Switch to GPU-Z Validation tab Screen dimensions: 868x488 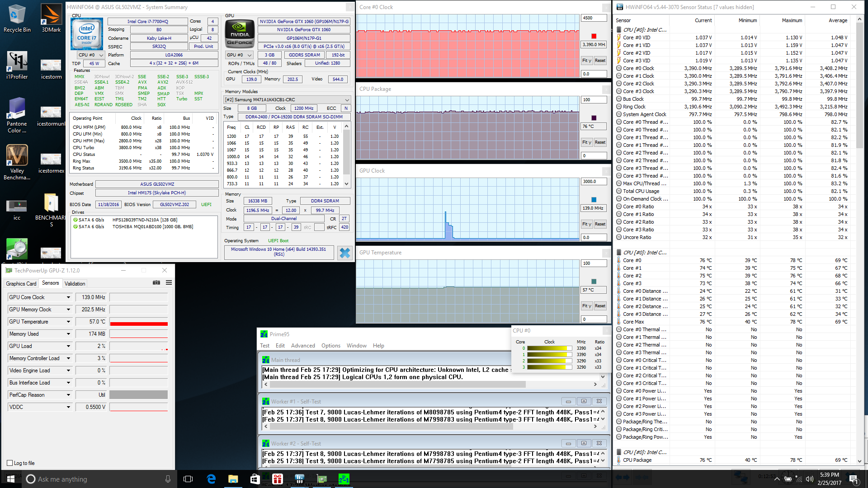pos(75,283)
